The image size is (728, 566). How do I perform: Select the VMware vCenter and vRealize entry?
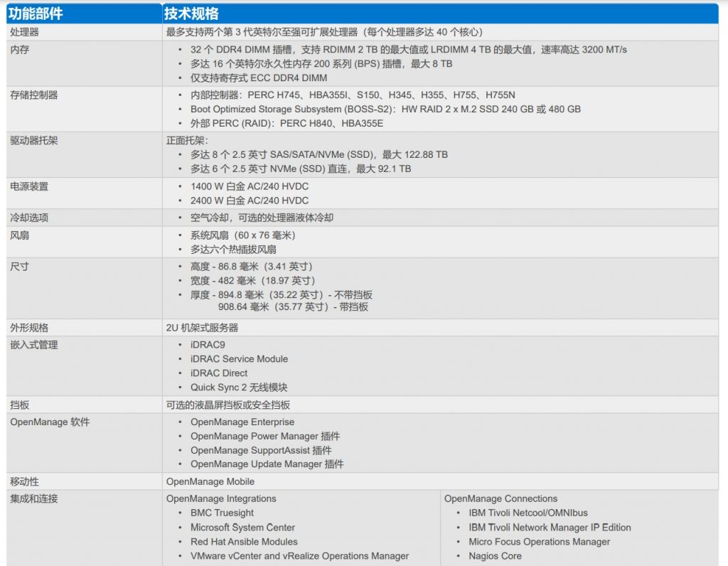pyautogui.click(x=299, y=556)
